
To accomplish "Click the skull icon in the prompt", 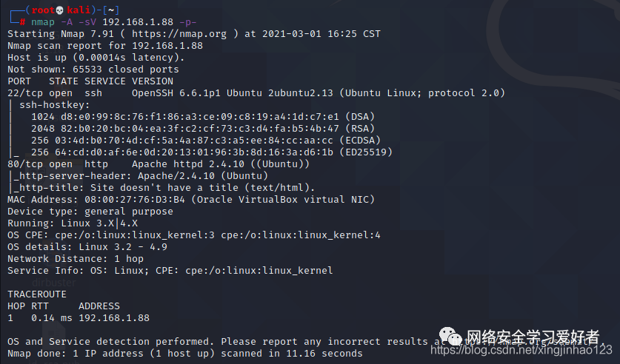I will coord(60,10).
